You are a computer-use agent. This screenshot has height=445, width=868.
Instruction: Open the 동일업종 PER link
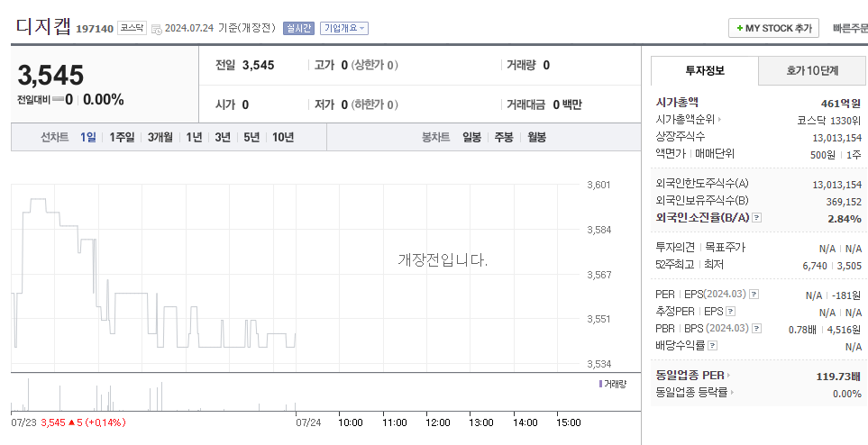coord(693,376)
